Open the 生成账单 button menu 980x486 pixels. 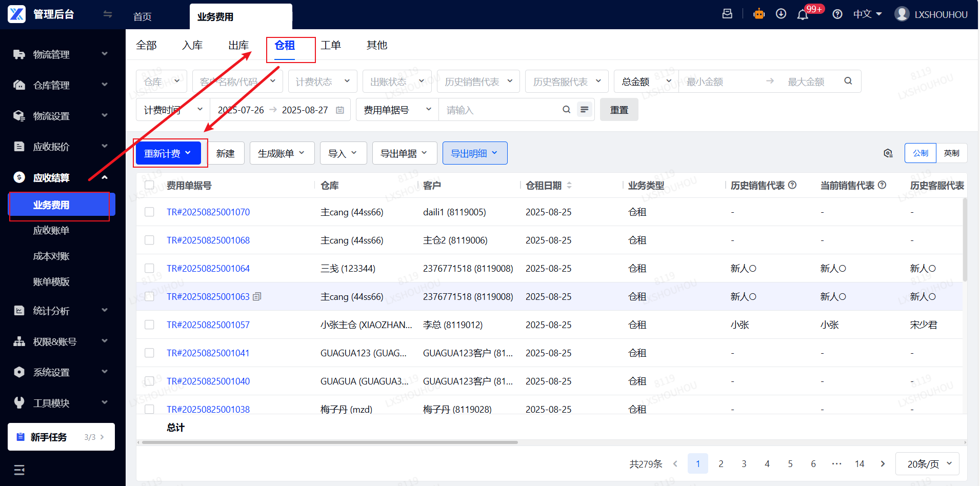[x=282, y=153]
